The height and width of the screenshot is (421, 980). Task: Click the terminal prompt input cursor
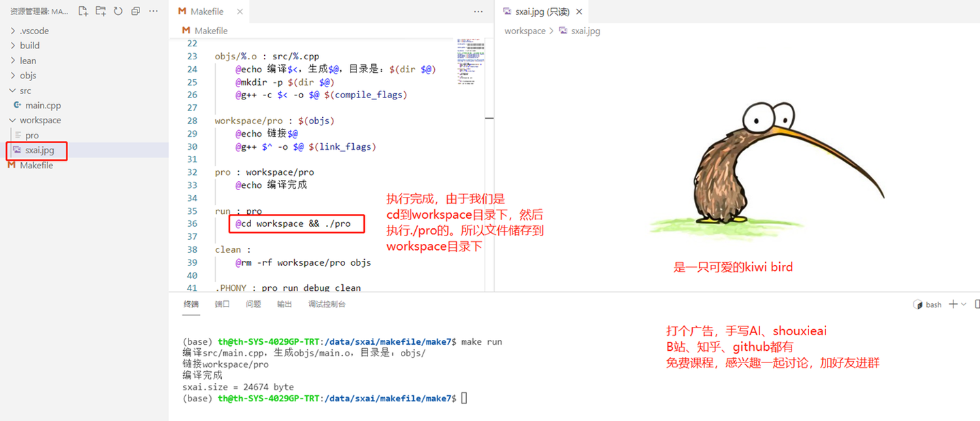click(464, 398)
